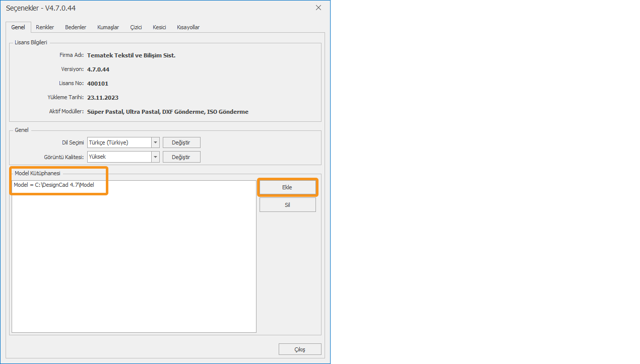Screen dimensions: 640x364
Task: Click the Yüksek quality field
Action: (x=119, y=157)
